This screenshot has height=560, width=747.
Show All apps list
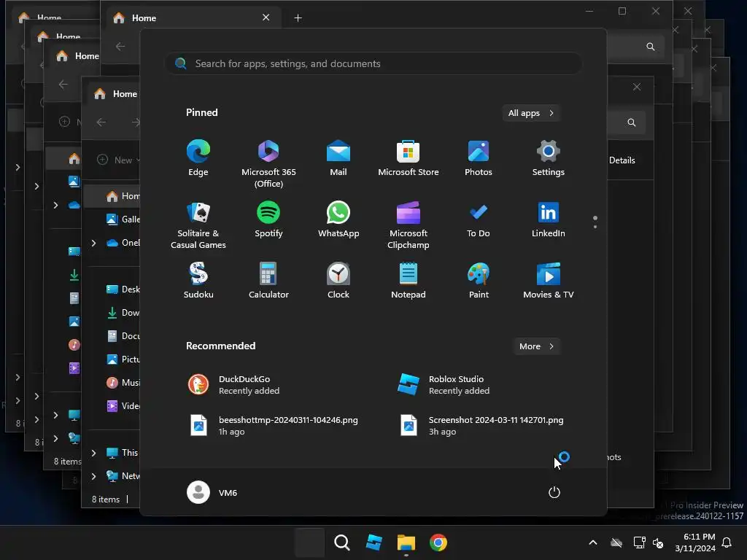(x=531, y=113)
